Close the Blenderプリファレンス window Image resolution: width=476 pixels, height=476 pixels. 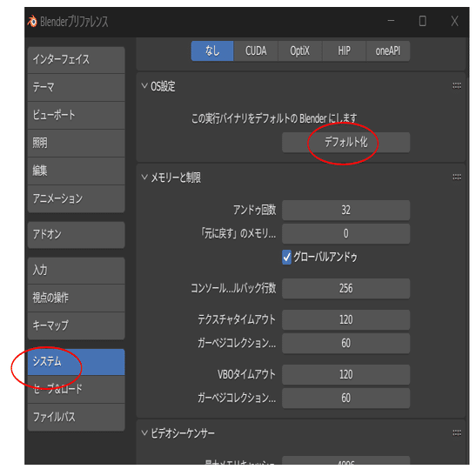pyautogui.click(x=454, y=21)
